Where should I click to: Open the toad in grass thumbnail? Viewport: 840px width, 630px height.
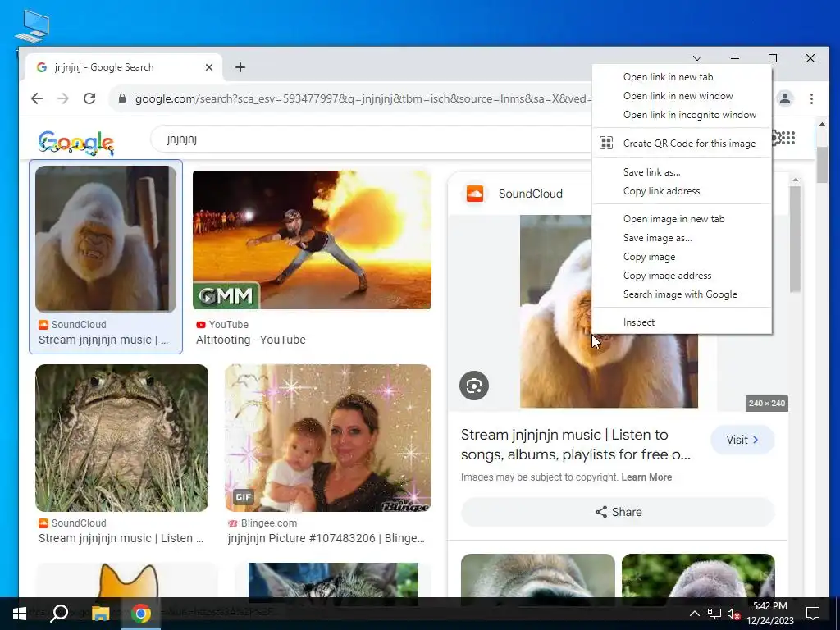click(x=121, y=438)
